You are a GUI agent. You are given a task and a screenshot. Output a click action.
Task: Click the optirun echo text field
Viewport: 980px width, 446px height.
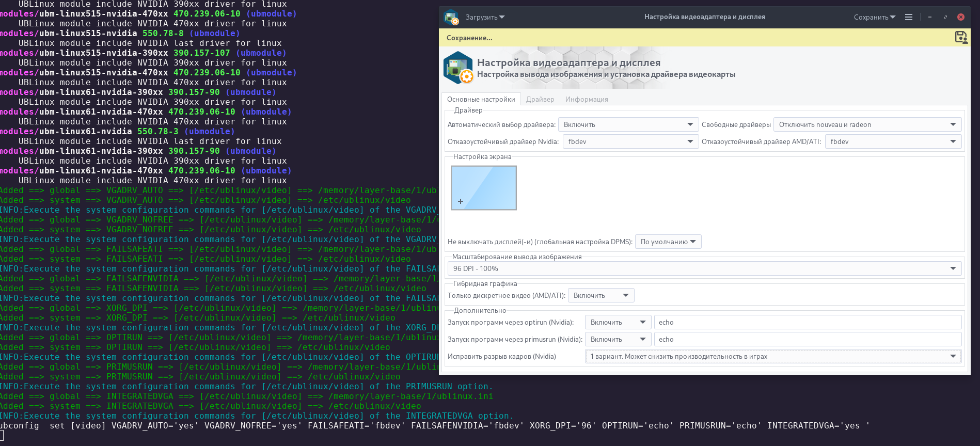tap(807, 322)
